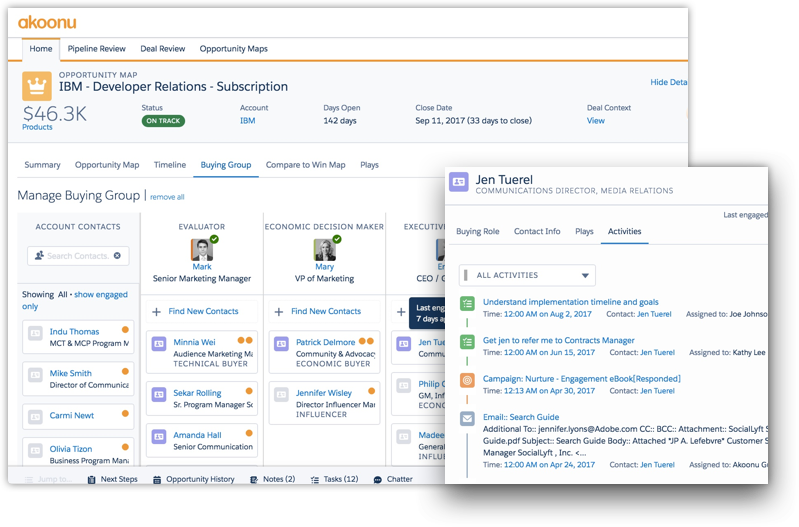Open Understand implementation timeline and goals activity
The width and height of the screenshot is (799, 527).
coord(571,302)
